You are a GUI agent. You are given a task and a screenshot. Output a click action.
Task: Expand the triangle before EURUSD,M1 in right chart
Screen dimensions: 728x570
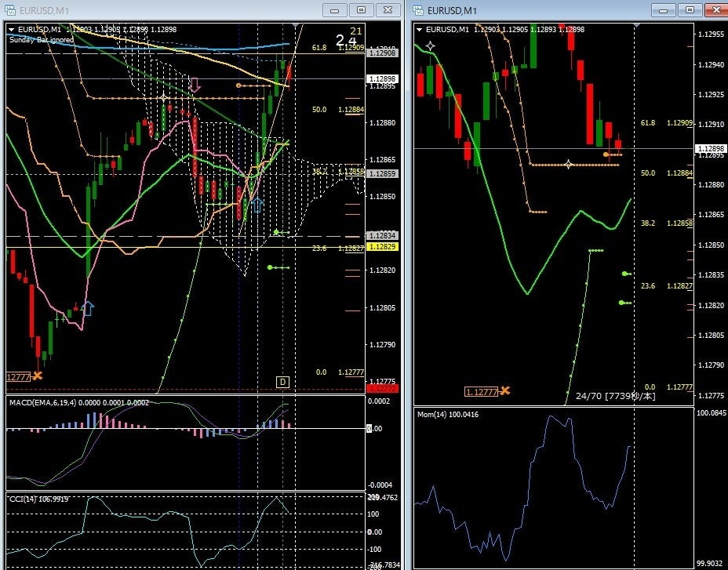[420, 29]
